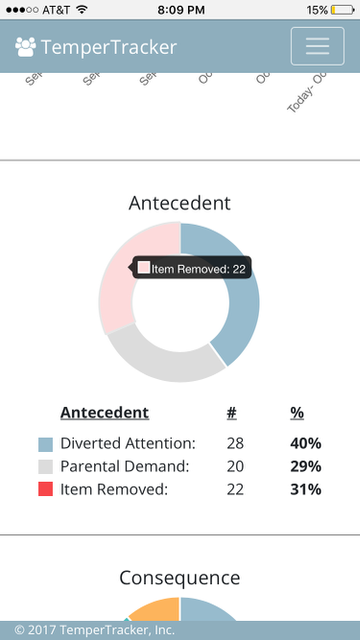
Task: Click the 2017 TemperTracker, Inc. footer text
Action: [95, 630]
